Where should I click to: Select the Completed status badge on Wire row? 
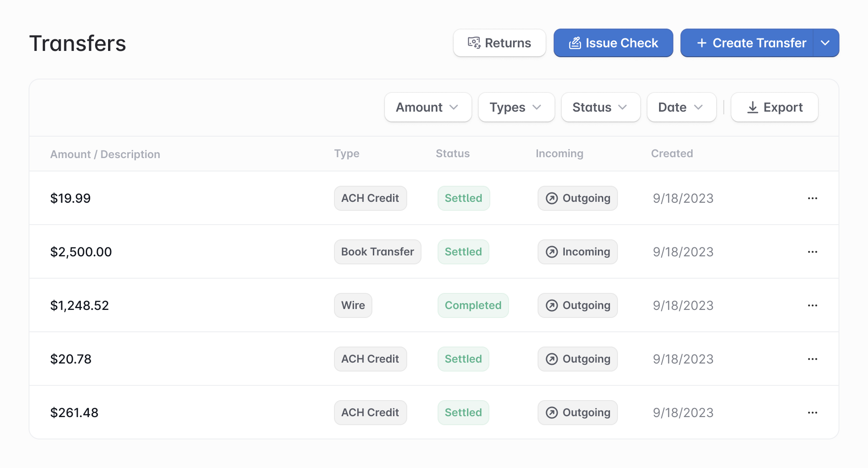pos(473,305)
